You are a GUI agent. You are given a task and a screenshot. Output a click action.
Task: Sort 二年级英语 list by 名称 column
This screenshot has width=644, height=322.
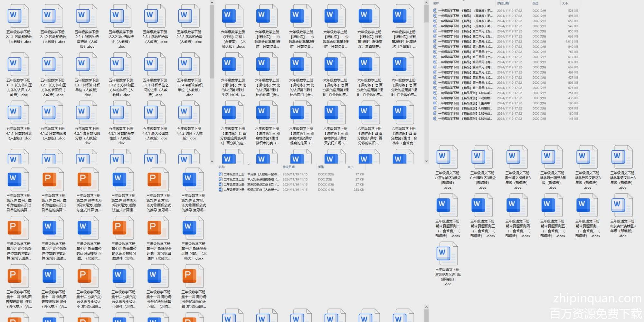coord(222,167)
